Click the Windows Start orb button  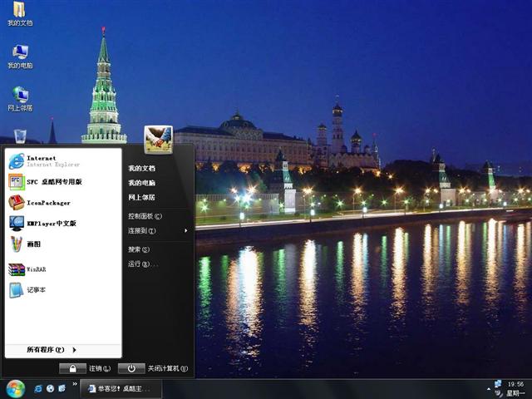click(x=15, y=389)
